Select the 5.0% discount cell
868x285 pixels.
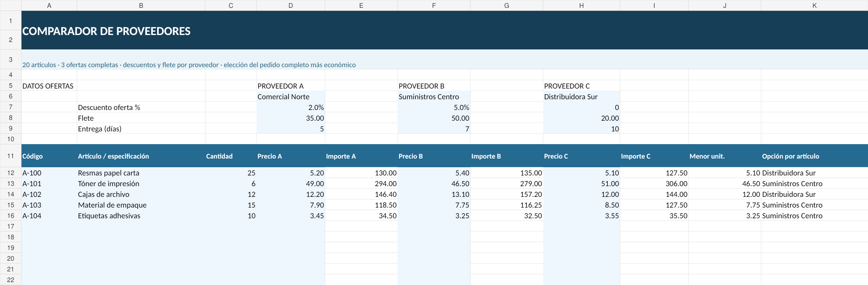tap(434, 107)
